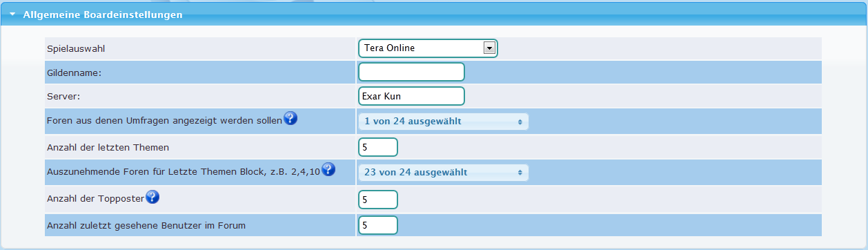Image resolution: width=868 pixels, height=250 pixels.
Task: Click the Allgemeine Boardeinstellungen header title
Action: click(x=103, y=15)
